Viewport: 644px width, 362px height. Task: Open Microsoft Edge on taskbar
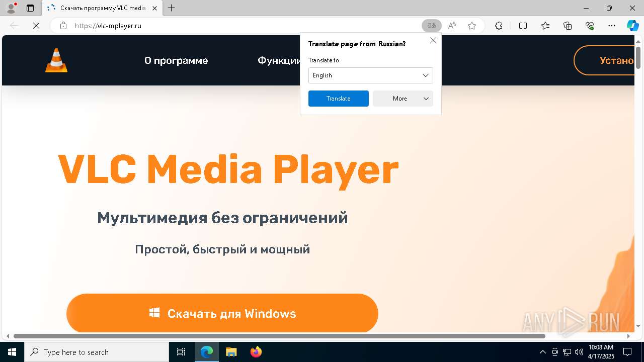pyautogui.click(x=207, y=352)
